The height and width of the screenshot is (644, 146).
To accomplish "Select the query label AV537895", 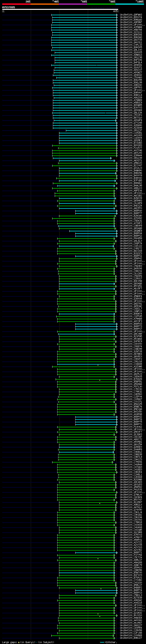I will 8,7.
